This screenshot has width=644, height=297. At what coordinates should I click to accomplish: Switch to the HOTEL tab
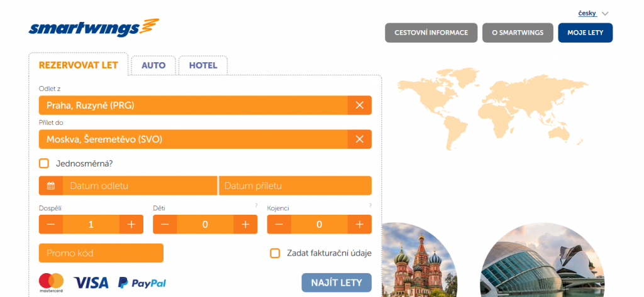coord(203,65)
